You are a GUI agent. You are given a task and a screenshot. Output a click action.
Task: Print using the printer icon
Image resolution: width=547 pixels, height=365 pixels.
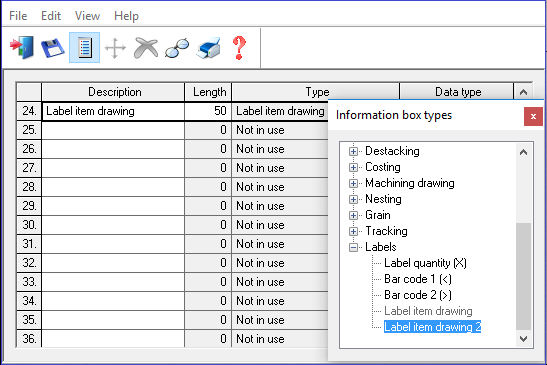208,47
